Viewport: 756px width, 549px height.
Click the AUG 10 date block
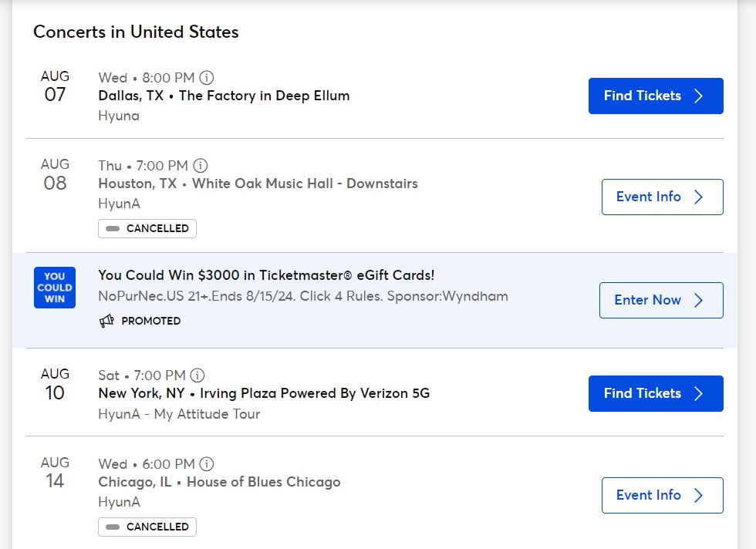(x=55, y=384)
